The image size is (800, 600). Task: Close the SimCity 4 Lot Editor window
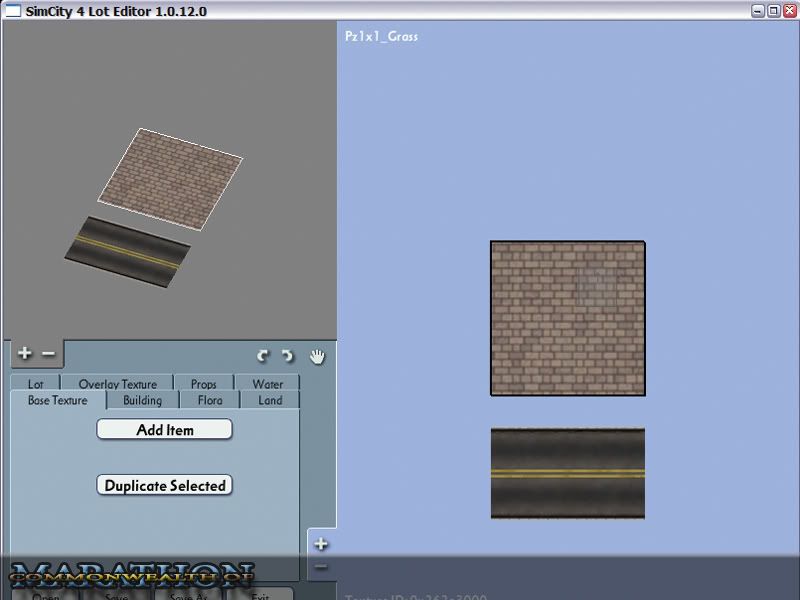tap(789, 11)
